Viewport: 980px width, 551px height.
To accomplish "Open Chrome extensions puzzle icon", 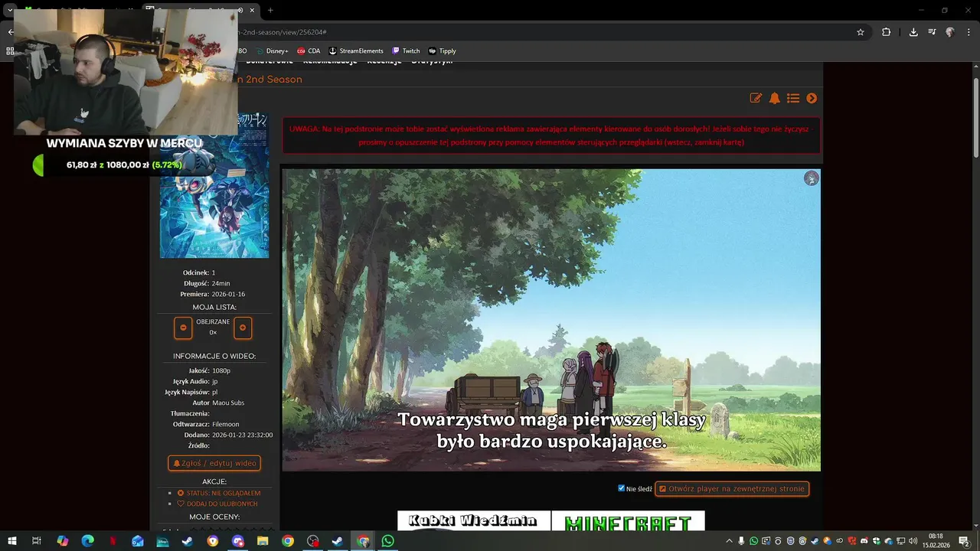I will tap(887, 32).
